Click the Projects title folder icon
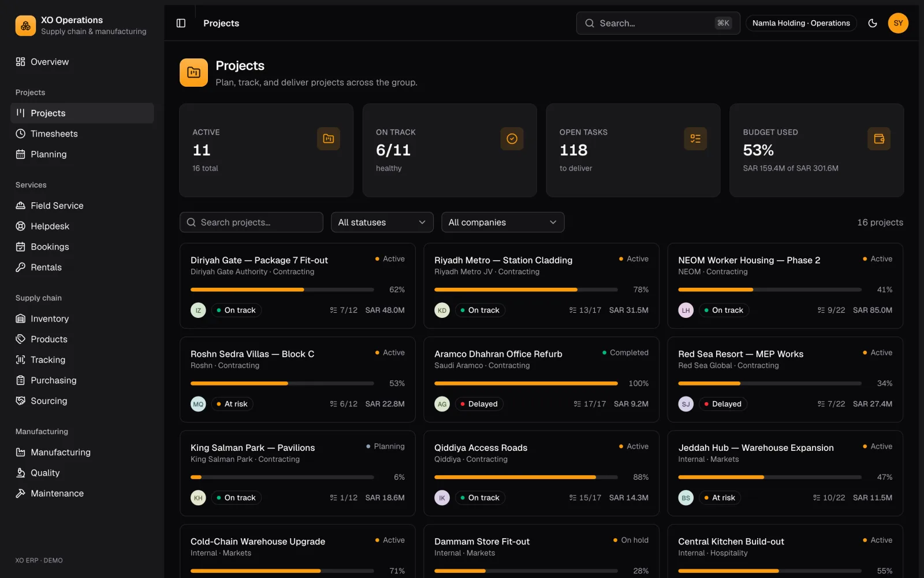Image resolution: width=924 pixels, height=578 pixels. coord(193,72)
